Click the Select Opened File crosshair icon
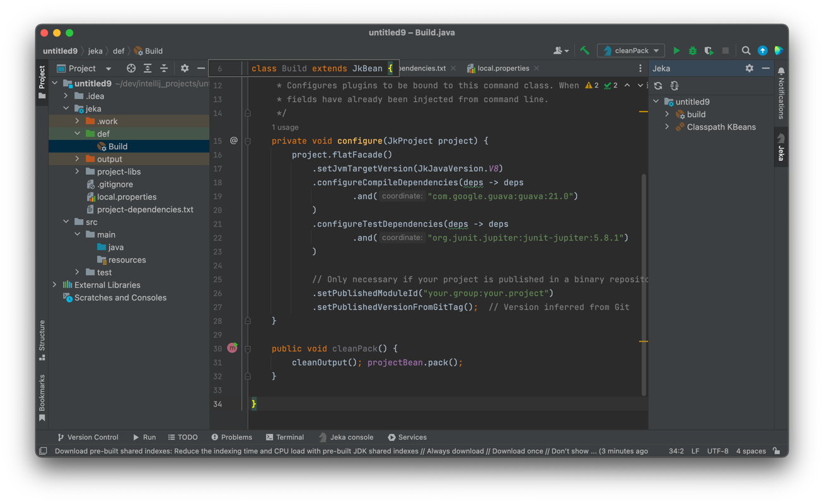824x504 pixels. click(131, 68)
